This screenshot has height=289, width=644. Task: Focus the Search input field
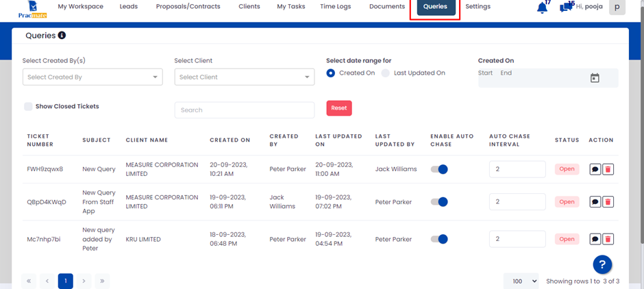click(245, 110)
